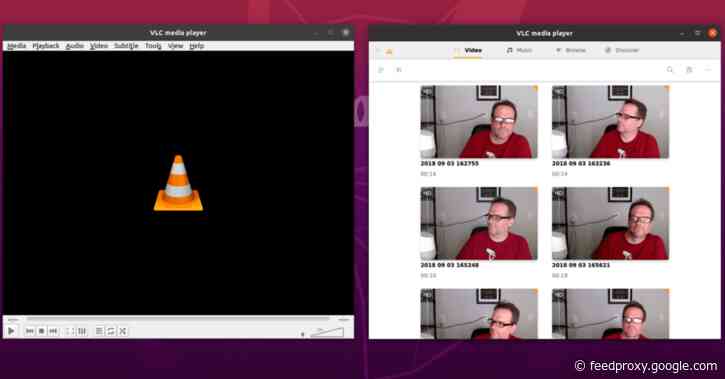Close the left VLC player window
The image size is (725, 379).
[345, 32]
